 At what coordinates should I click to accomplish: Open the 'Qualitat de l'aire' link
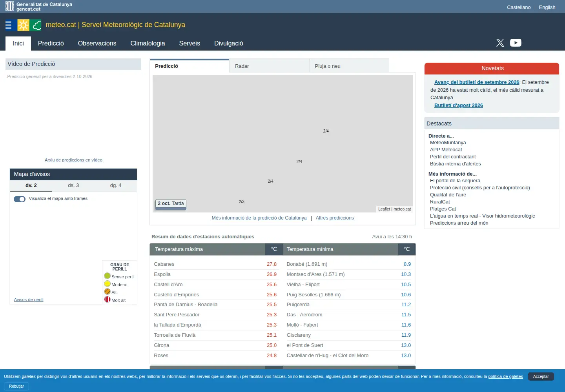[448, 195]
